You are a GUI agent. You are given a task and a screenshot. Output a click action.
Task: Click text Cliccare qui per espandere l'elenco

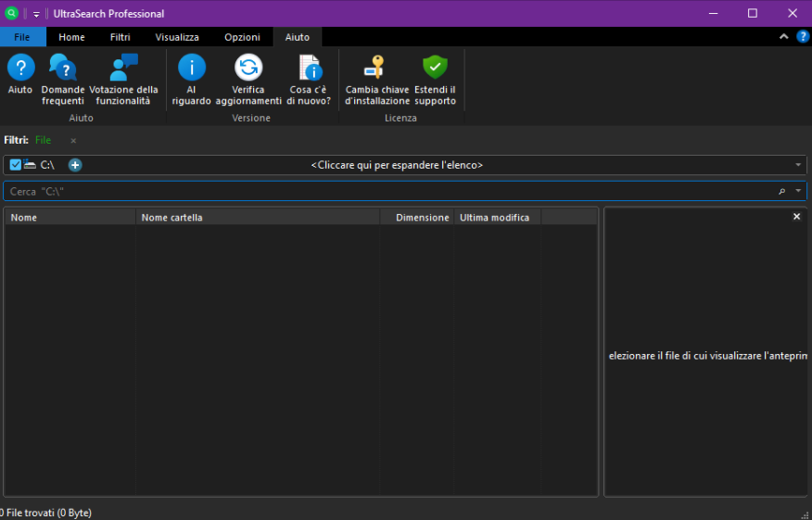(397, 165)
